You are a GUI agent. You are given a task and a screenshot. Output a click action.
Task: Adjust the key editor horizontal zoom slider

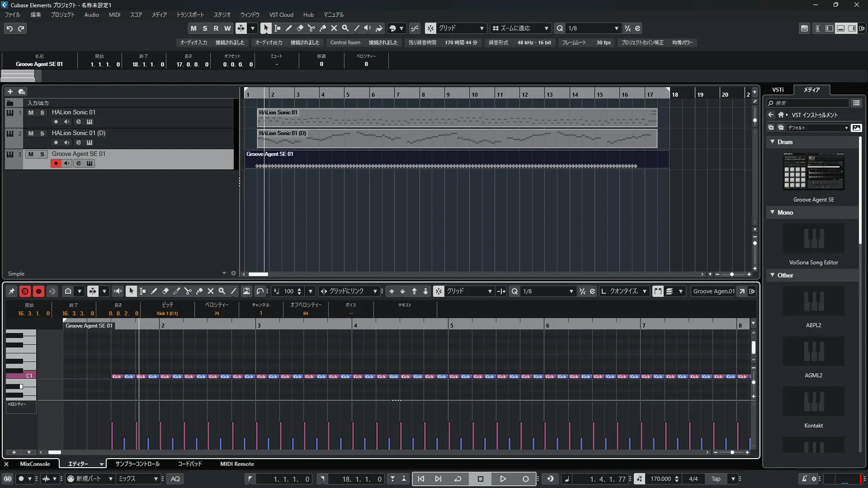coord(732,452)
